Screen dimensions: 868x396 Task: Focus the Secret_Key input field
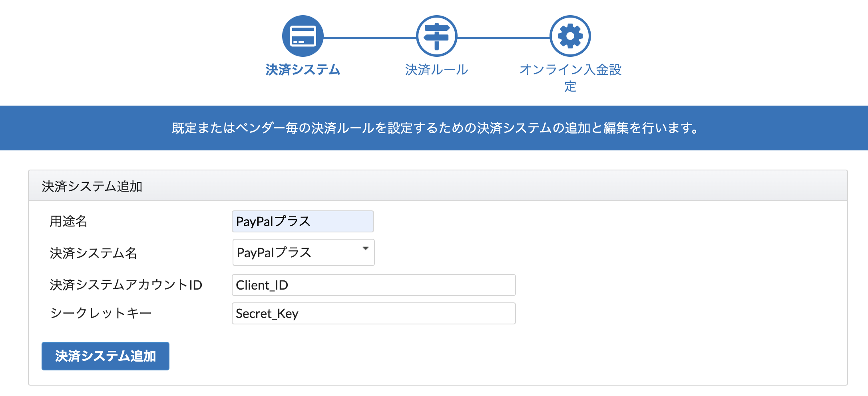click(x=373, y=314)
